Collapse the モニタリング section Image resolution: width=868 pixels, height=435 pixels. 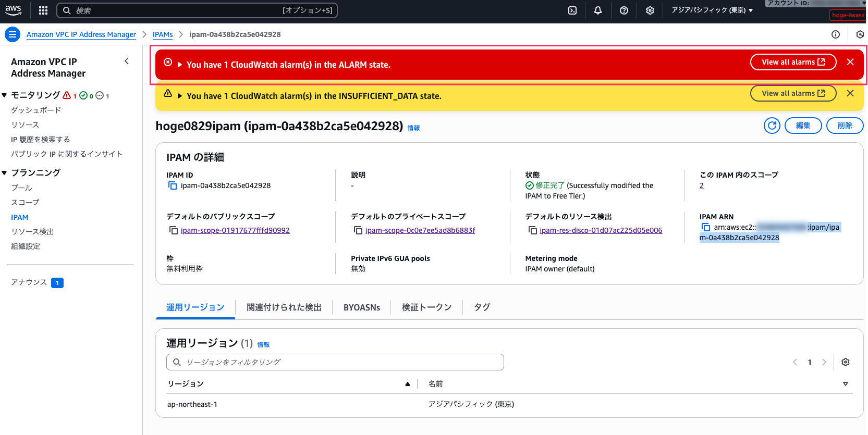(4, 95)
